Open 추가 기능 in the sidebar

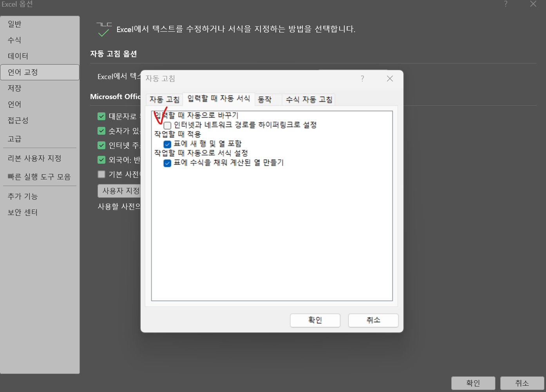tap(40, 196)
